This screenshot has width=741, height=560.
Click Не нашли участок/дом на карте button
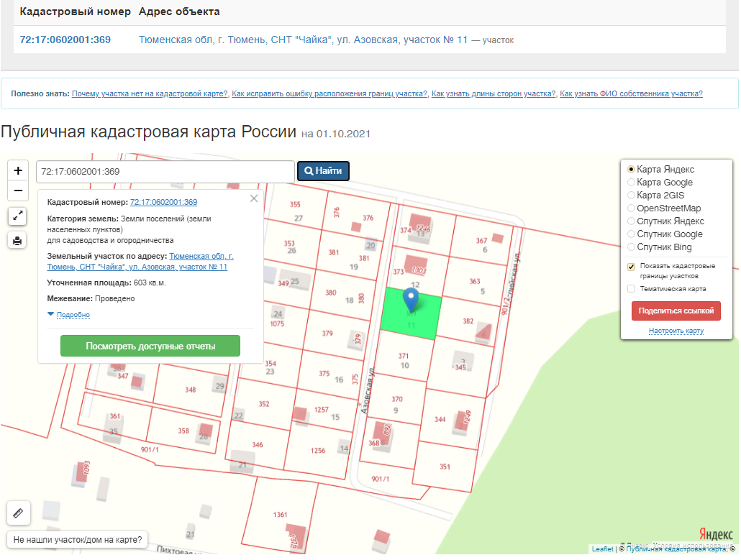click(x=78, y=539)
